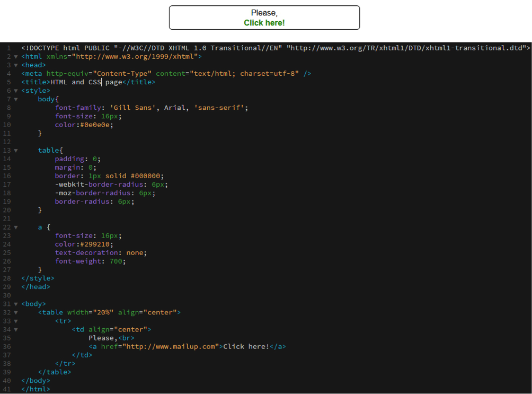Select line number 41 in the gutter
Image resolution: width=532 pixels, height=394 pixels.
7,389
